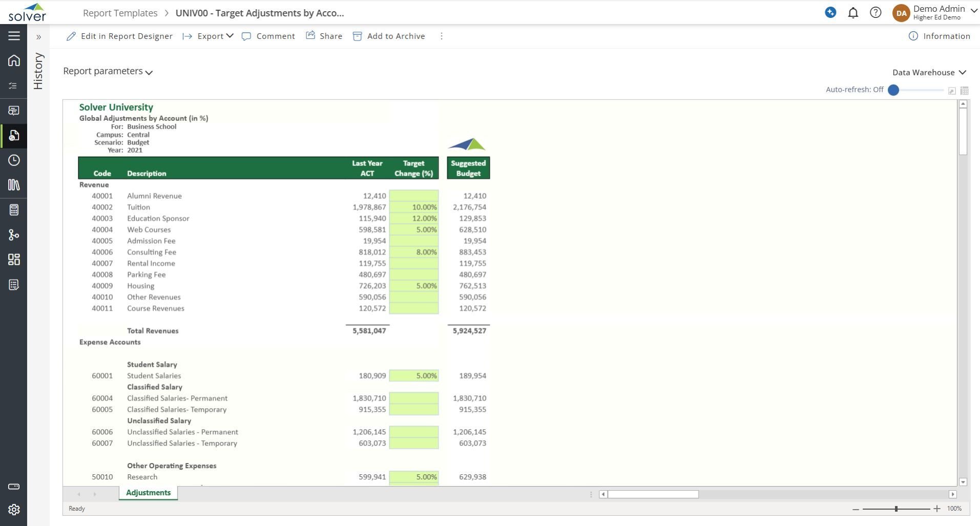Click the Suggested Budget column header
Viewport: 980px width, 526px height.
click(x=468, y=168)
